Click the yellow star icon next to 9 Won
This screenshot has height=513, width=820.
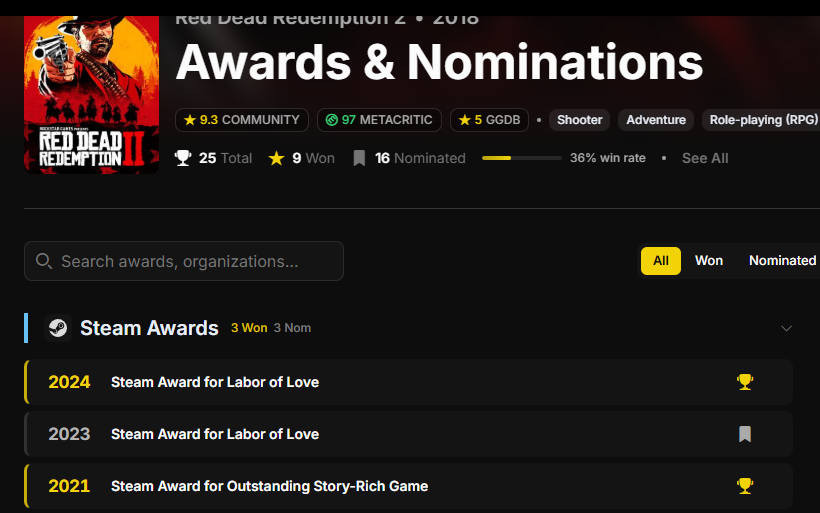(276, 158)
